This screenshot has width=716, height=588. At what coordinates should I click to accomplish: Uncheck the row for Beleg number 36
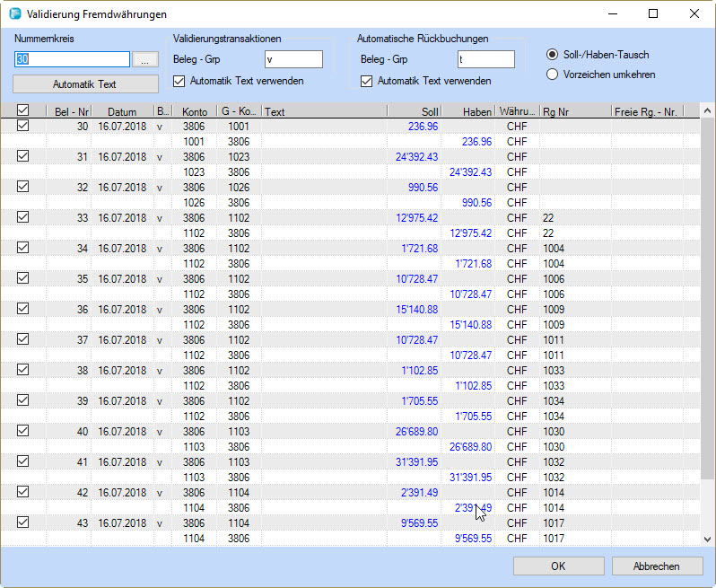click(x=23, y=309)
